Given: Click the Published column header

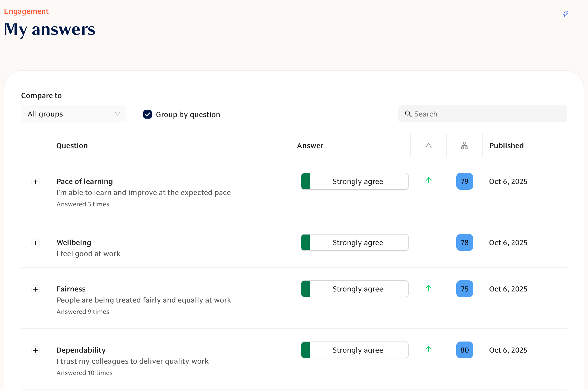Looking at the screenshot, I should [506, 146].
